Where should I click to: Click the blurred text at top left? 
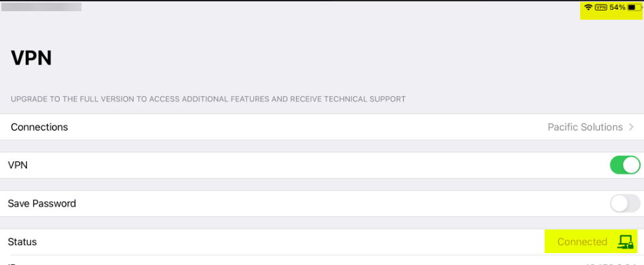41,7
